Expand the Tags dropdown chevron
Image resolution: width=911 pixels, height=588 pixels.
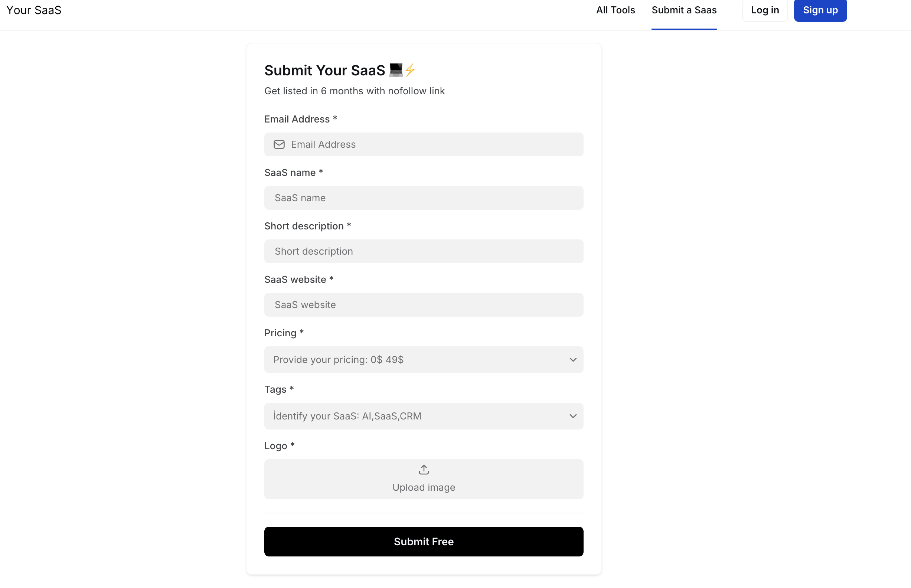[x=573, y=416]
